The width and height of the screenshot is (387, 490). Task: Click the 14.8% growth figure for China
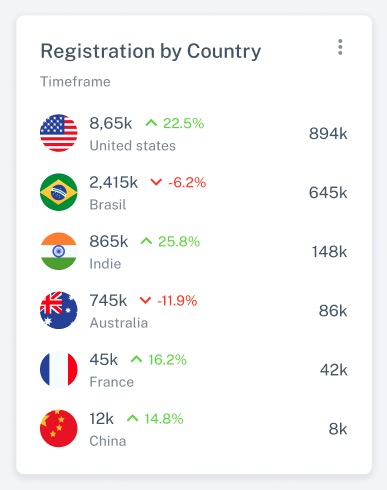[x=164, y=419]
